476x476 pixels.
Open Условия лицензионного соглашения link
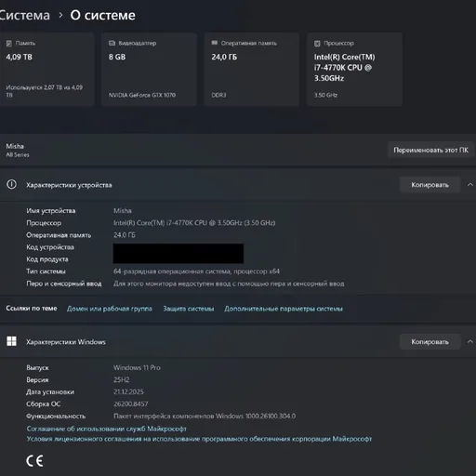199,439
